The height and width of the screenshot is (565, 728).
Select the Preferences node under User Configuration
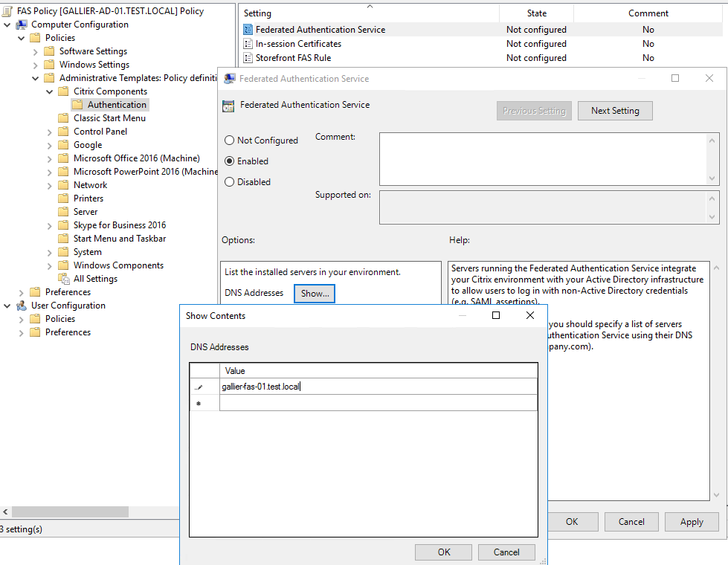point(68,332)
